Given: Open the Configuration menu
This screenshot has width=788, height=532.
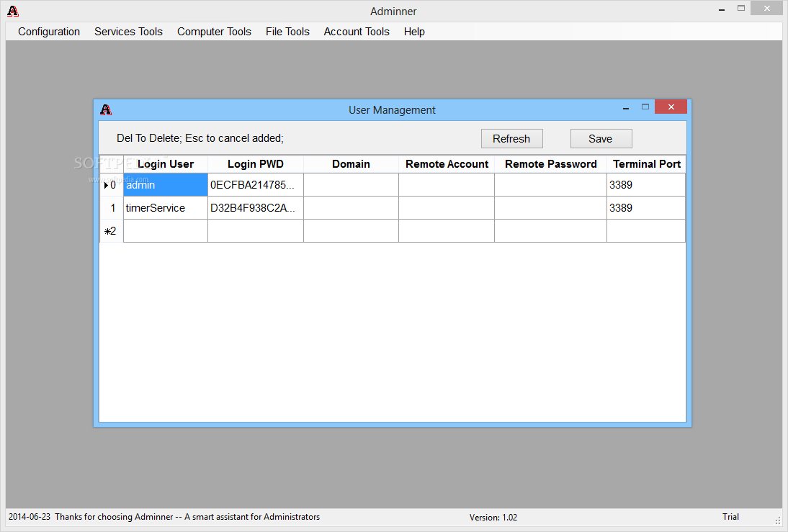Looking at the screenshot, I should 49,32.
